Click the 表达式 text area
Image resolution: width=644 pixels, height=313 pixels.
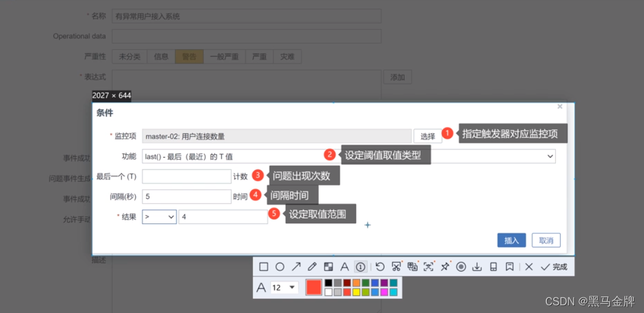click(247, 85)
